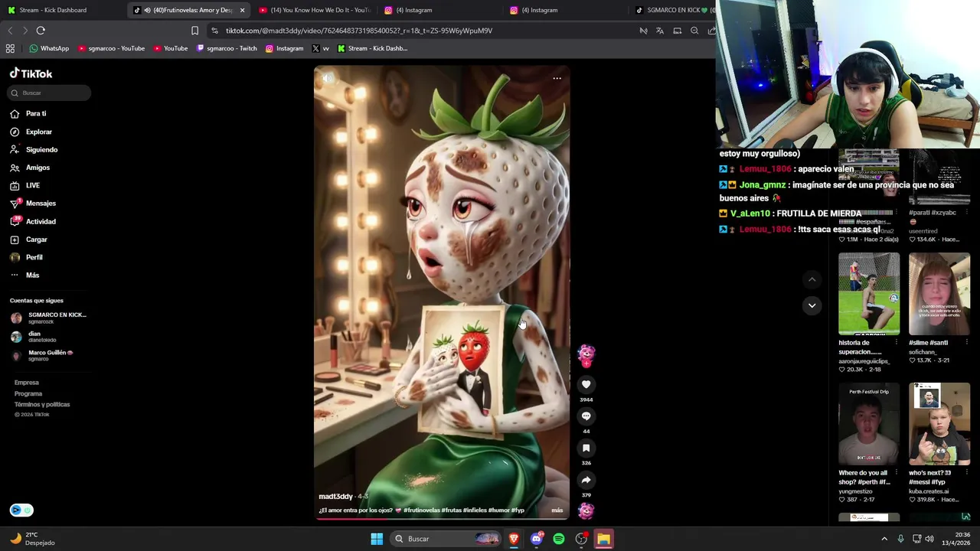The height and width of the screenshot is (551, 980).
Task: Open #slime #santi video thumbnail
Action: pyautogui.click(x=939, y=295)
